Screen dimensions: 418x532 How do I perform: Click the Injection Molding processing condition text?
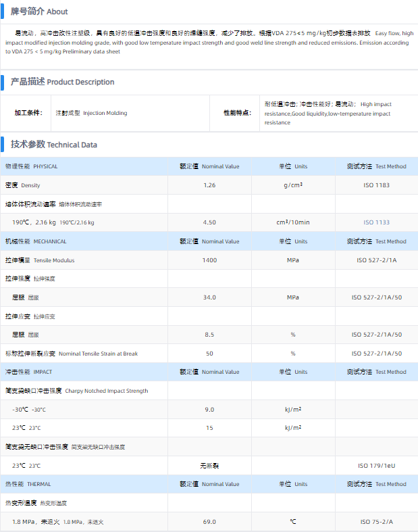coord(91,113)
